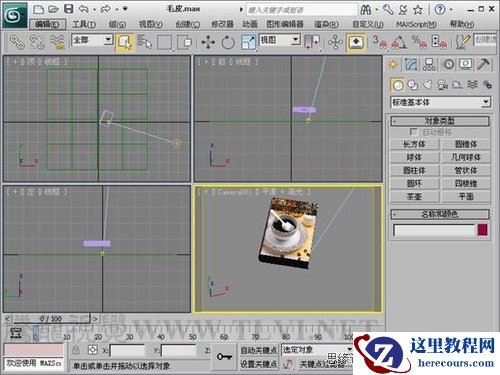This screenshot has width=500, height=375.
Task: Click the 球体 sphere button
Action: tap(414, 157)
